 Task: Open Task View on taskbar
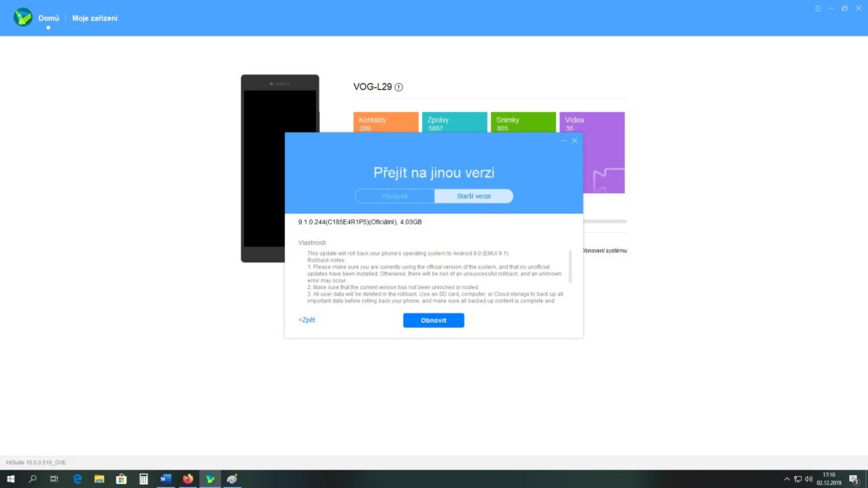[54, 480]
